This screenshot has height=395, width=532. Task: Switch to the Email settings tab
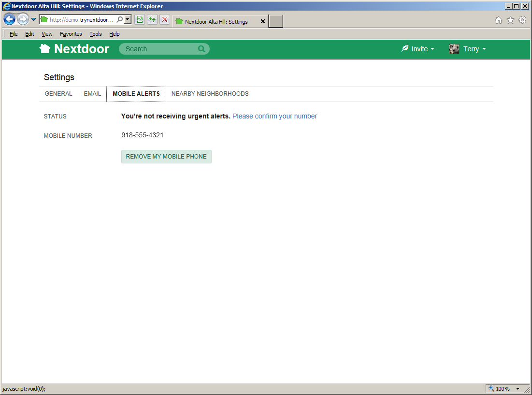[92, 94]
